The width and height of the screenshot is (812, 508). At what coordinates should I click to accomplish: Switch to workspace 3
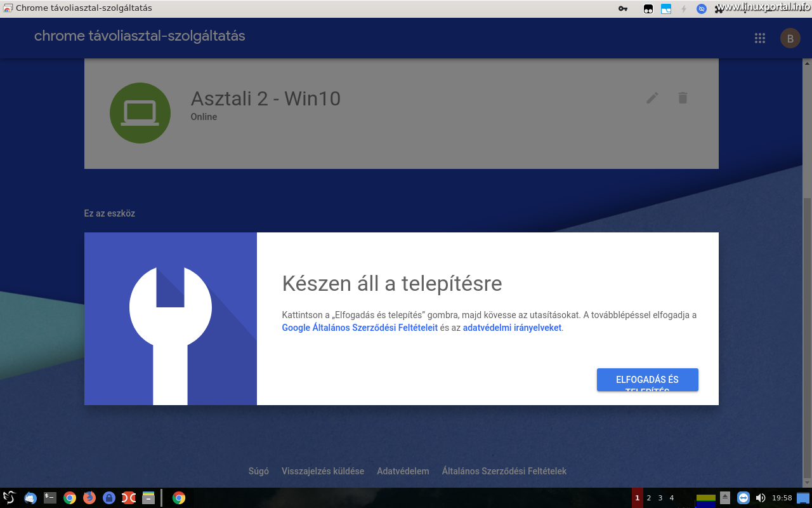(660, 498)
